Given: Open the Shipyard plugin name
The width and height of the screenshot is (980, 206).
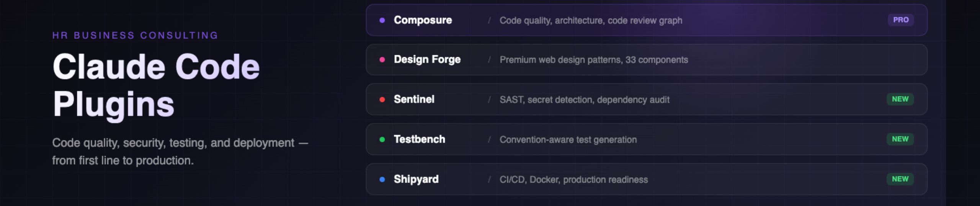Looking at the screenshot, I should coord(416,180).
